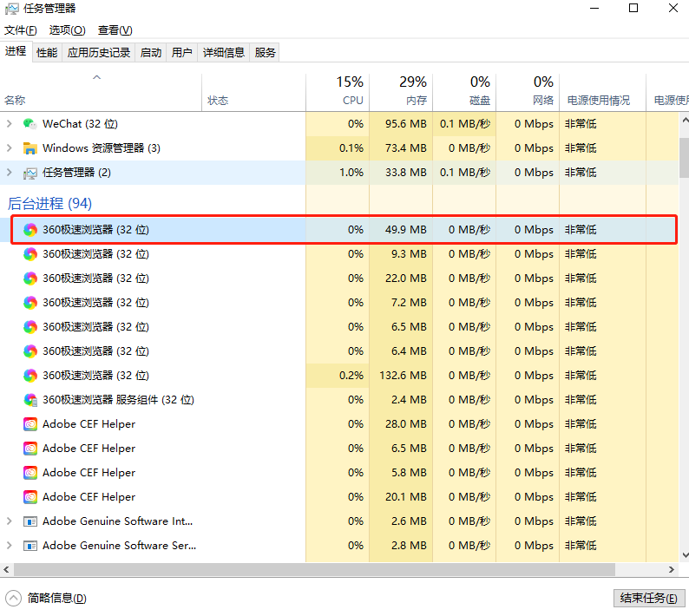This screenshot has height=616, width=689.
Task: Click the vertical scrollbar down arrow
Action: click(683, 554)
